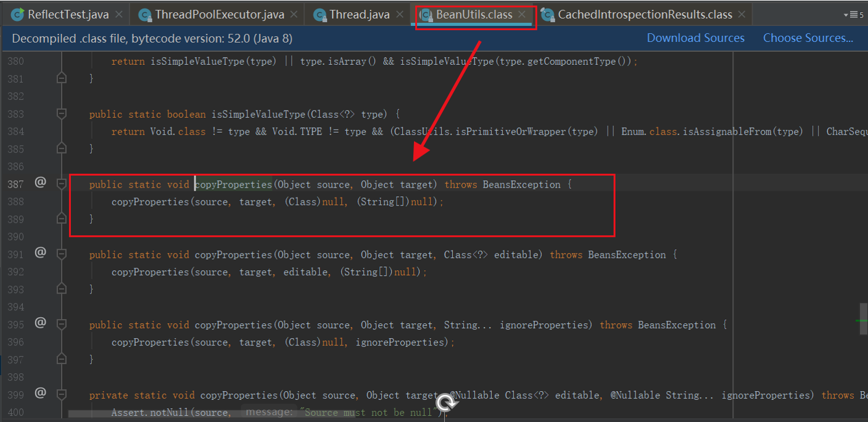
Task: Click the @ gutter icon on line 391
Action: point(40,252)
